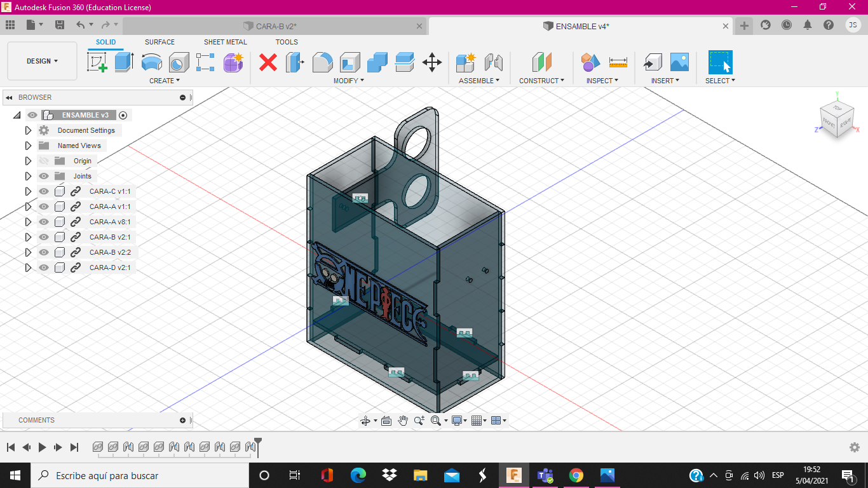Expand the CARA-D v2:1 tree node
868x488 pixels.
(28, 268)
